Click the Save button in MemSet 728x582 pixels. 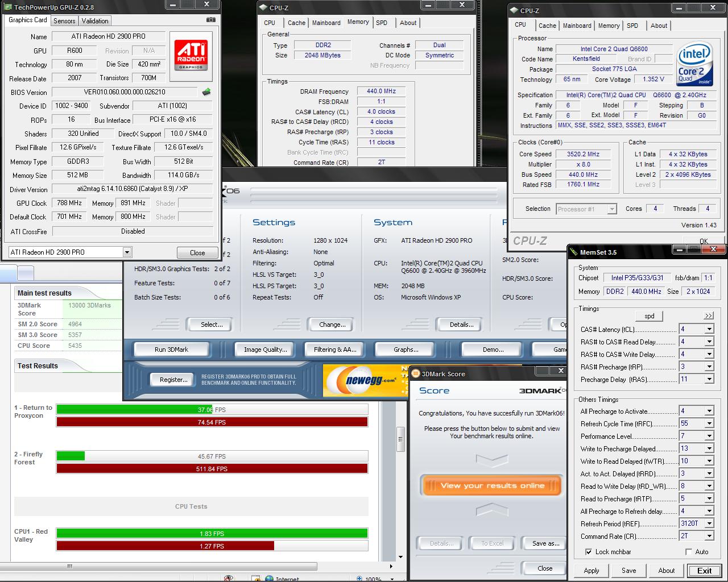[629, 571]
